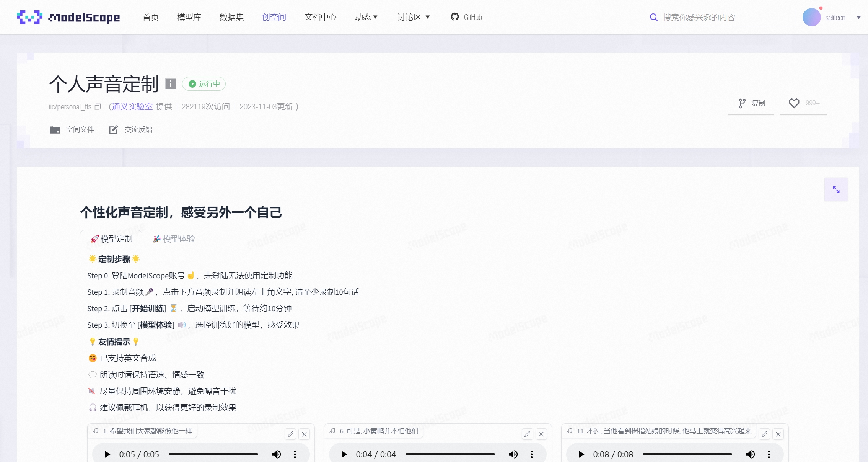868x462 pixels.
Task: Open 交流反馈 edit icon
Action: click(x=114, y=130)
